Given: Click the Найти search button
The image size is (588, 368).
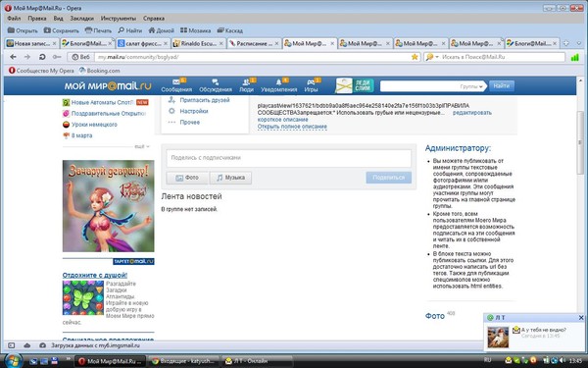Looking at the screenshot, I should click(502, 86).
